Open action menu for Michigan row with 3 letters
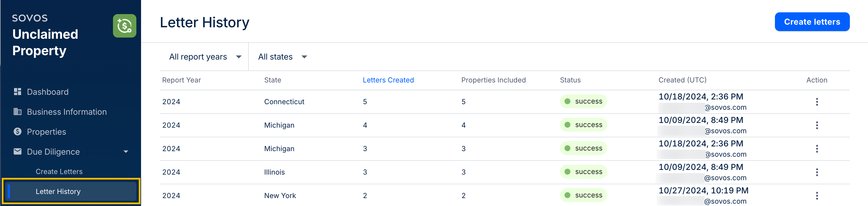The height and width of the screenshot is (206, 868). coord(816,148)
